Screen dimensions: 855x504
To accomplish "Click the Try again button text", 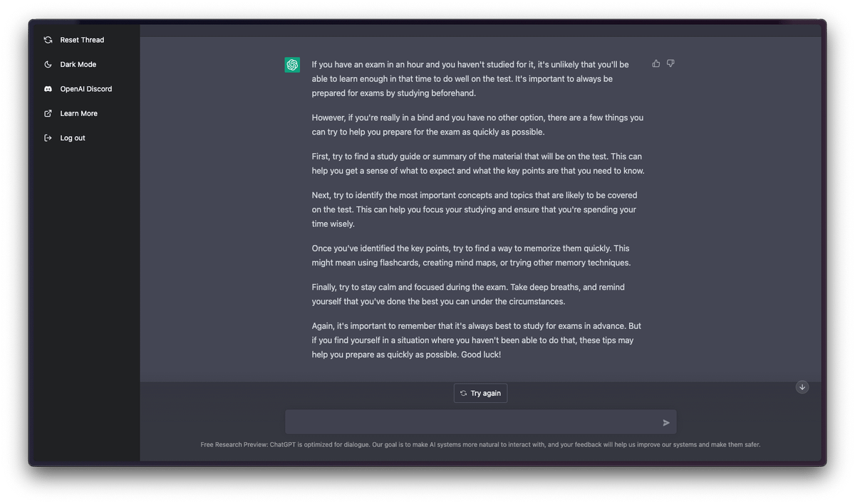I will click(x=486, y=394).
